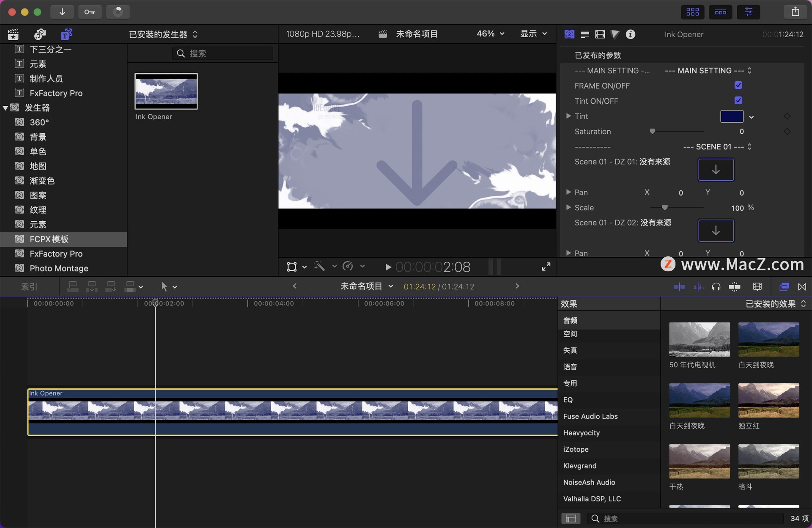Click the import media arrow button
Viewport: 812px width, 528px height.
(x=62, y=12)
